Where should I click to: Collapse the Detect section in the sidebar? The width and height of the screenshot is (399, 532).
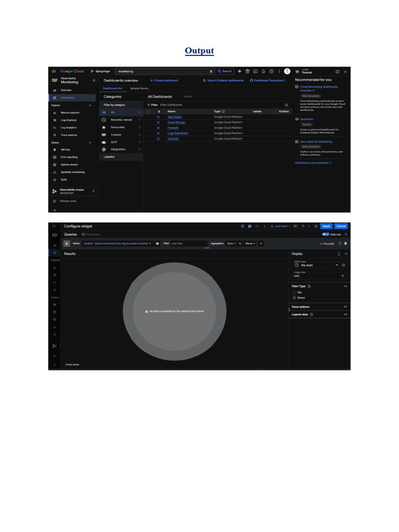pos(90,142)
